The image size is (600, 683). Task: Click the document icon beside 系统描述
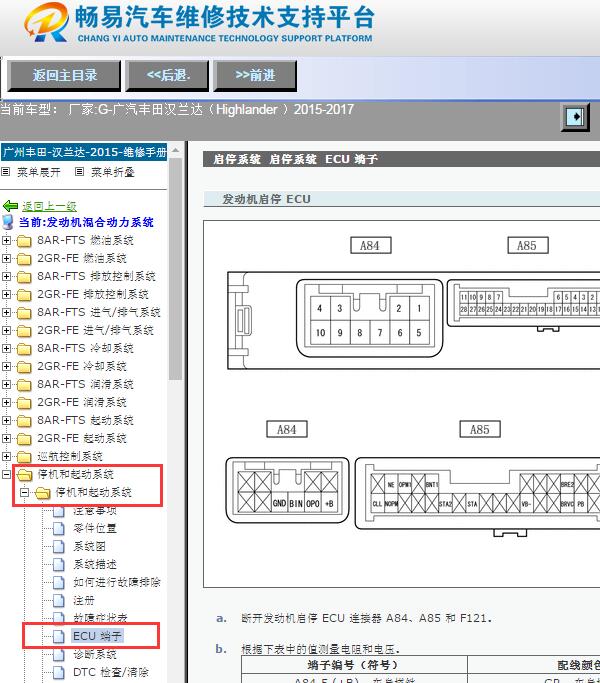59,565
